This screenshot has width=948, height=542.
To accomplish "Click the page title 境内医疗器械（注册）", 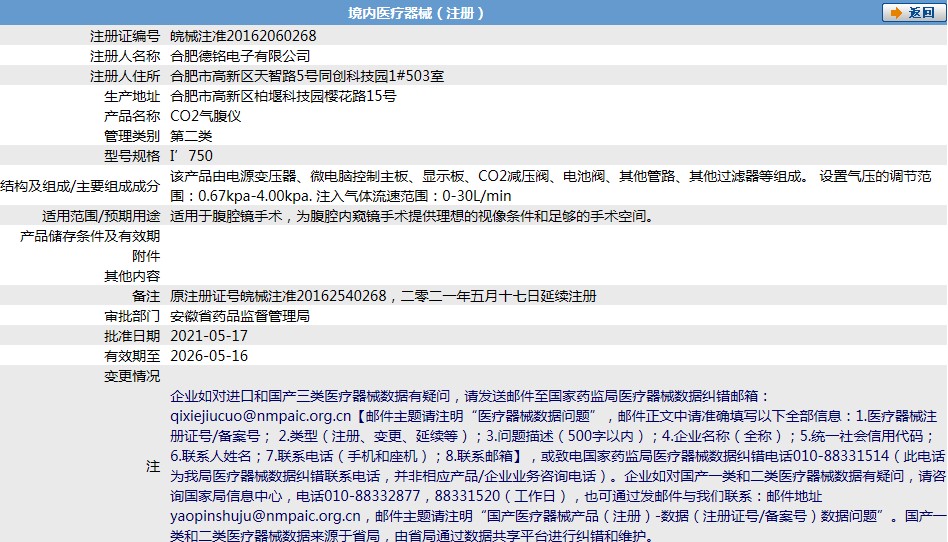I will (416, 13).
